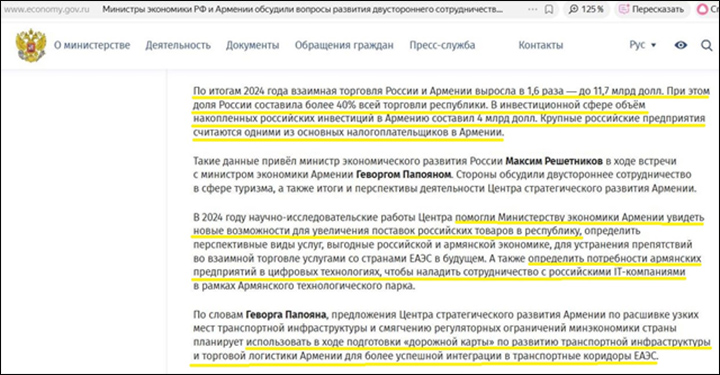Click the bold name Геворга Папояна
This screenshot has width=720, height=375.
pos(286,315)
